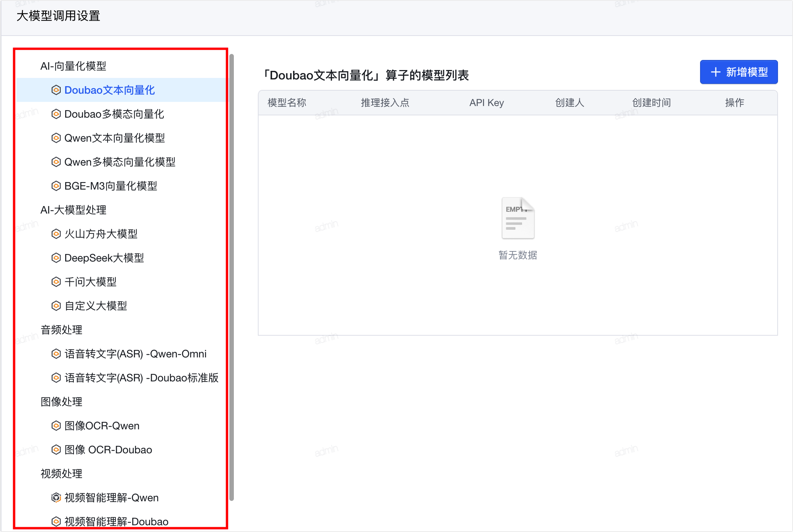793x532 pixels.
Task: Click the icon next to DeepSeek大模型
Action: tap(56, 258)
